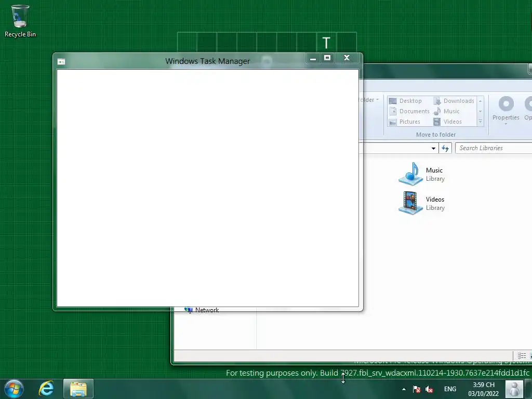Choose Music in Move to folder gallery
Screen dimensions: 532x399
point(446,111)
